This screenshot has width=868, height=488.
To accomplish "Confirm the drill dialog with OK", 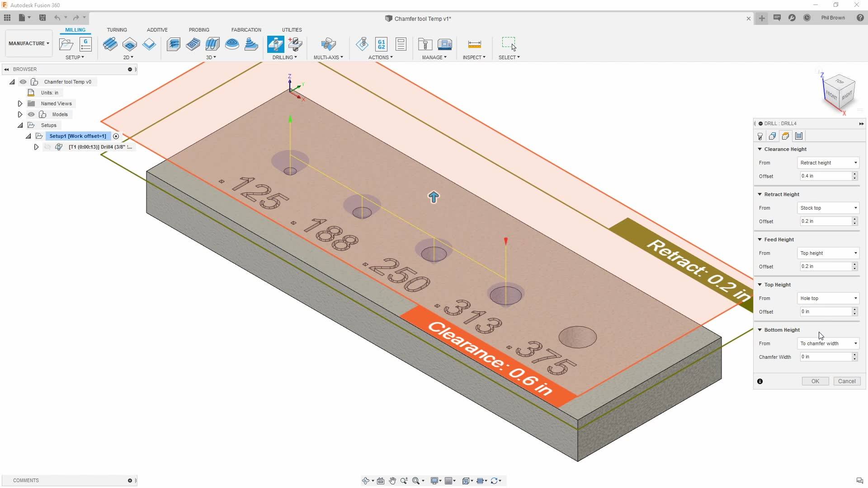I will click(x=815, y=381).
